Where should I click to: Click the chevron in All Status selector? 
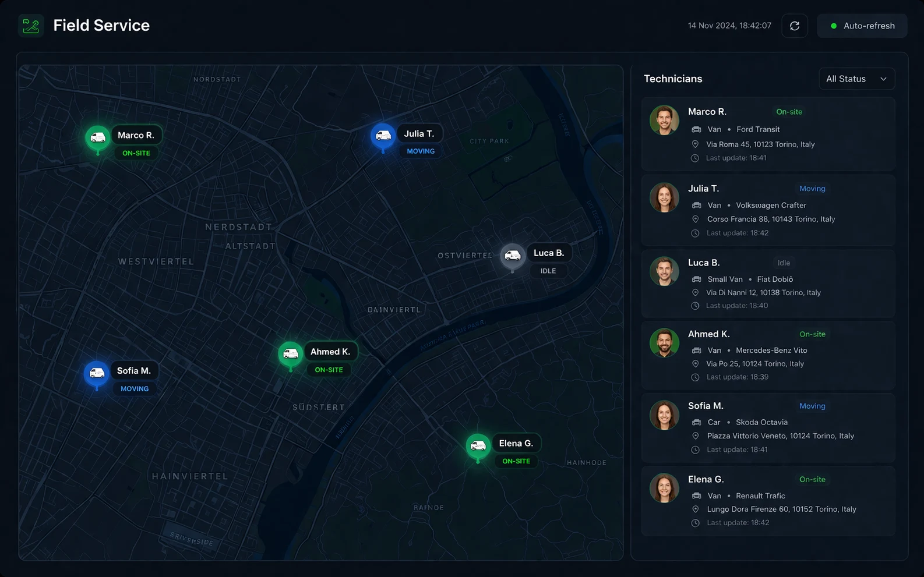[883, 79]
